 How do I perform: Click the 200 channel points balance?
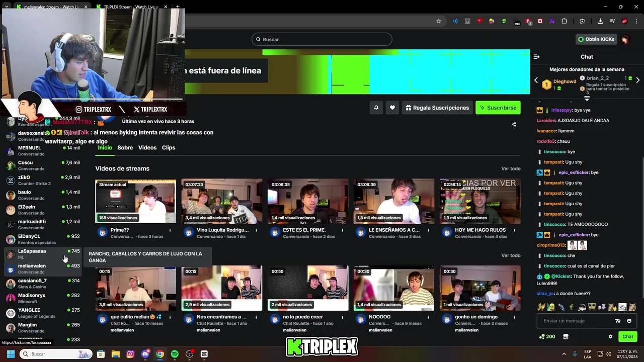tap(547, 337)
